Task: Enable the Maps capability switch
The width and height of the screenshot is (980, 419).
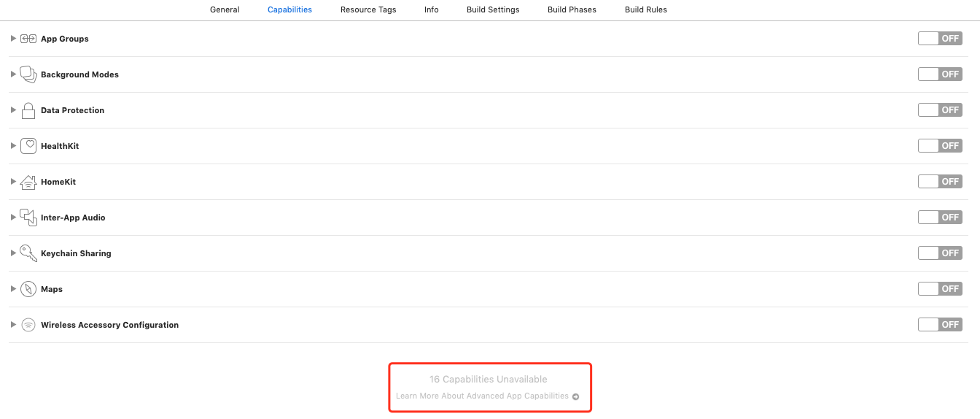Action: coord(940,289)
